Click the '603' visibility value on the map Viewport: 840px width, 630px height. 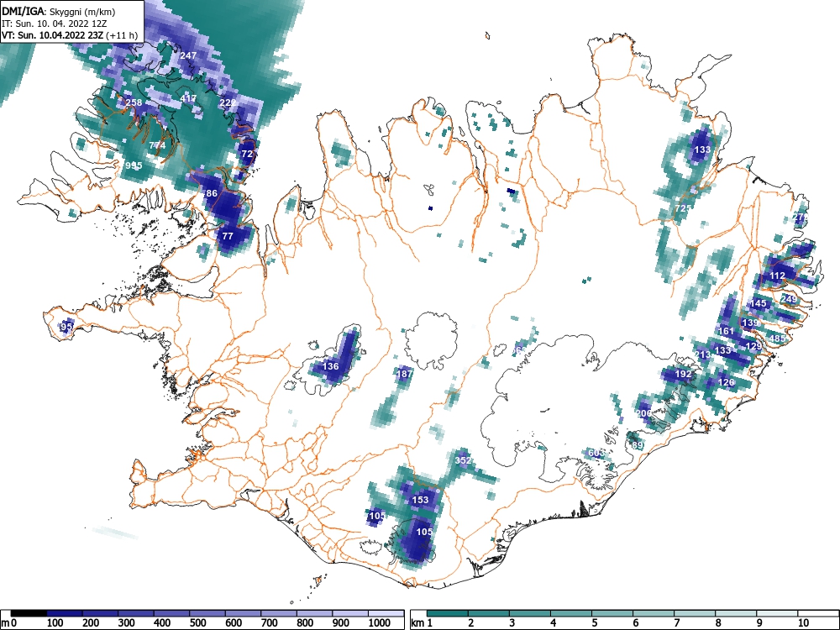pos(596,454)
